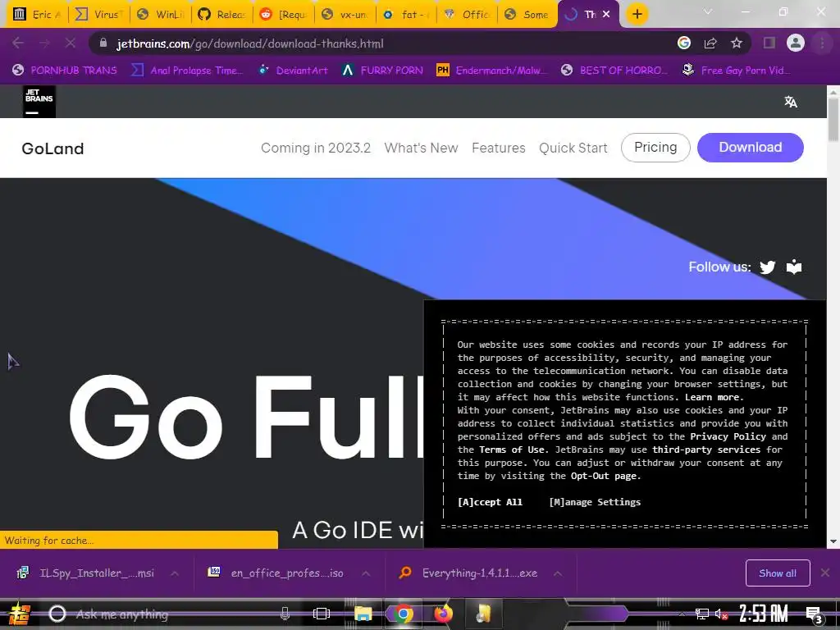Viewport: 840px width, 630px height.
Task: Open the Chrome profile avatar
Action: click(x=796, y=43)
